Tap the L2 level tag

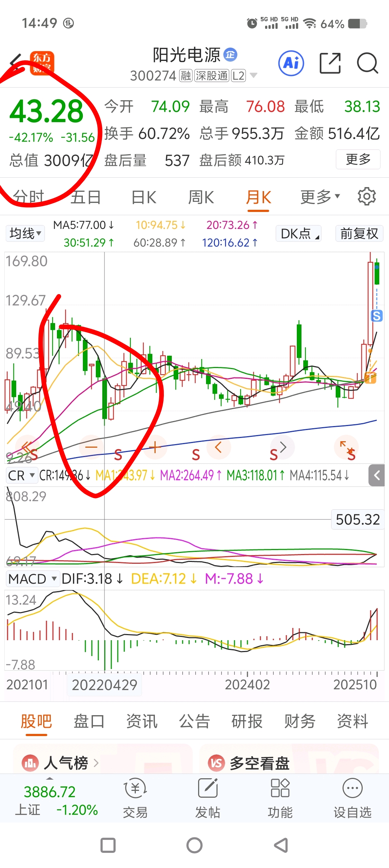tap(238, 75)
